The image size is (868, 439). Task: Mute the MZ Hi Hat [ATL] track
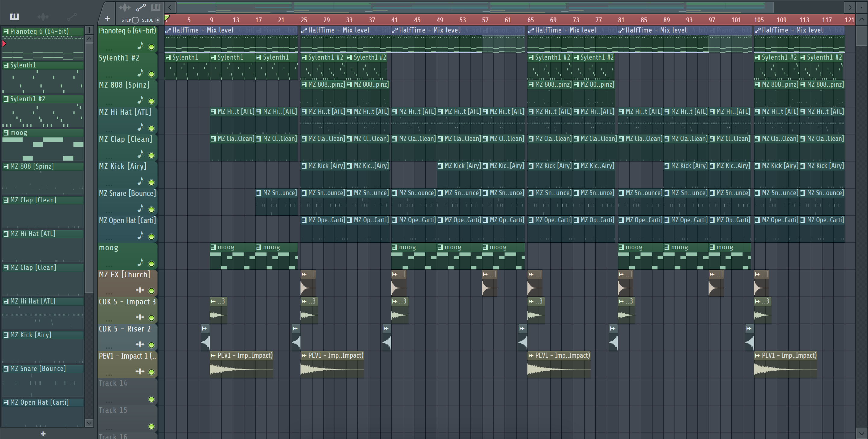point(152,128)
